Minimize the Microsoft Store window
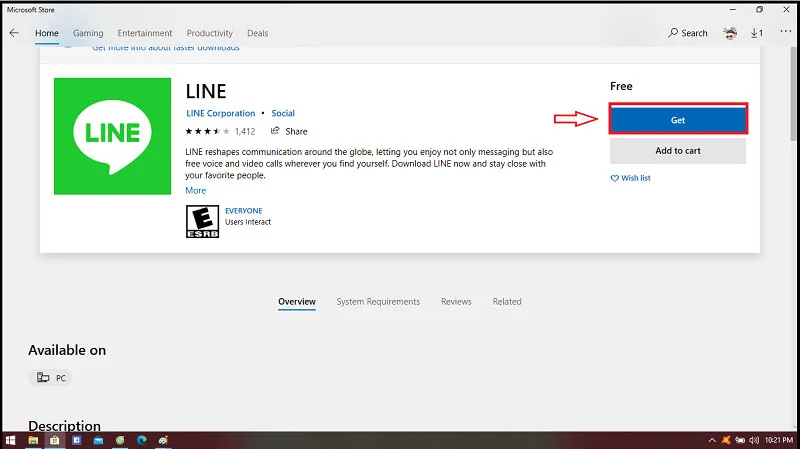This screenshot has width=800, height=449. 733,9
